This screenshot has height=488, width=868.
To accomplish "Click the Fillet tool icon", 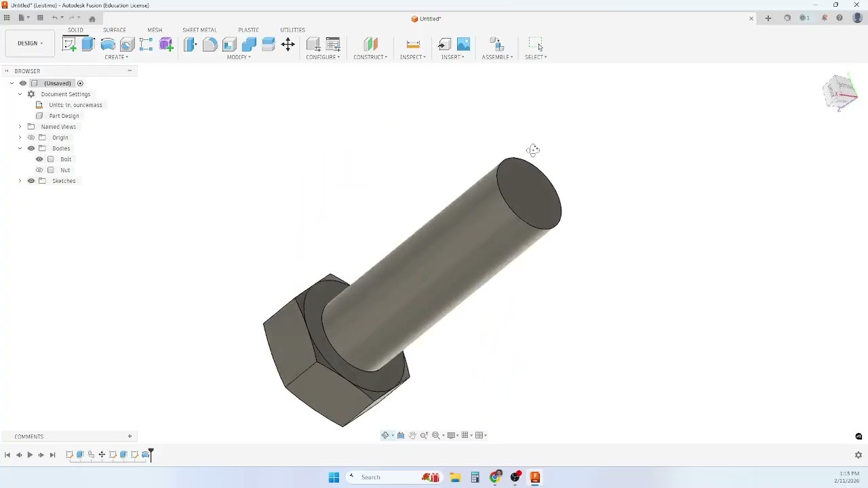I will (x=210, y=45).
